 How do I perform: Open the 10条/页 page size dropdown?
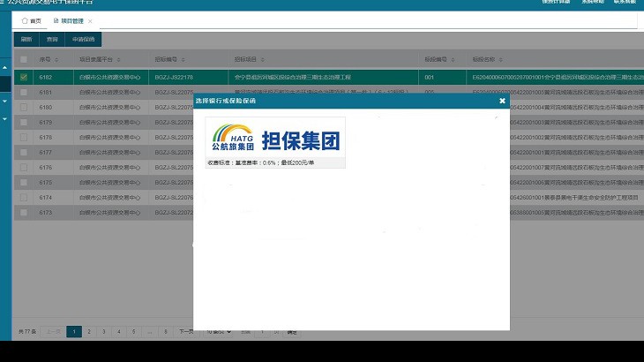tap(218, 332)
